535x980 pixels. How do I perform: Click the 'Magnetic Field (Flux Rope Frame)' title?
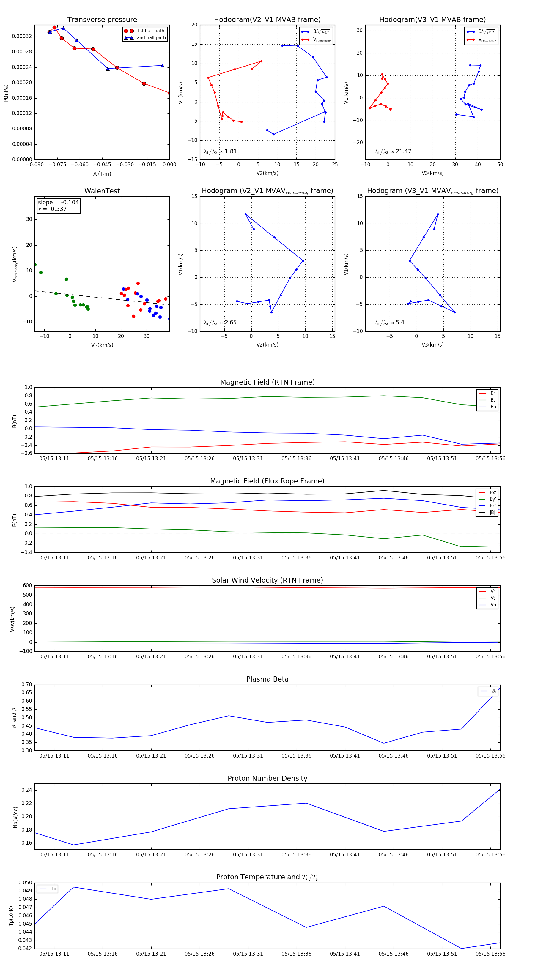[x=267, y=481]
